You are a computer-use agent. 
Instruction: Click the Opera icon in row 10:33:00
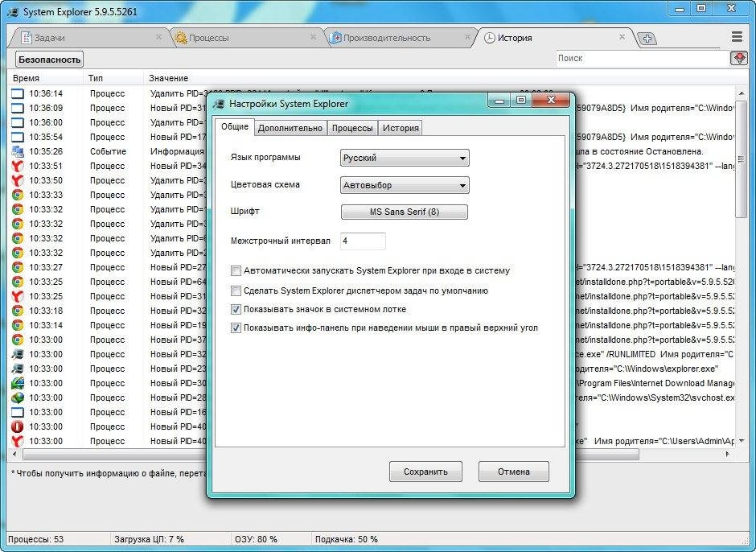click(18, 426)
